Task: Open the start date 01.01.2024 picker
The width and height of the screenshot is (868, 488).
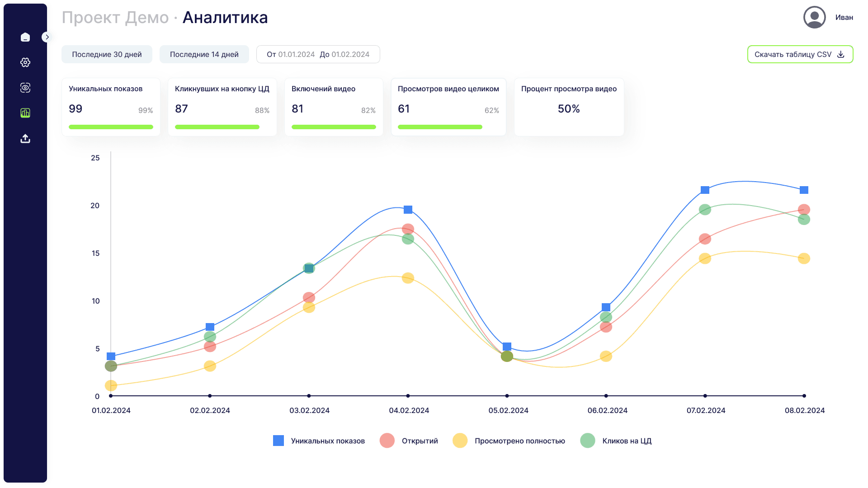Action: 296,54
